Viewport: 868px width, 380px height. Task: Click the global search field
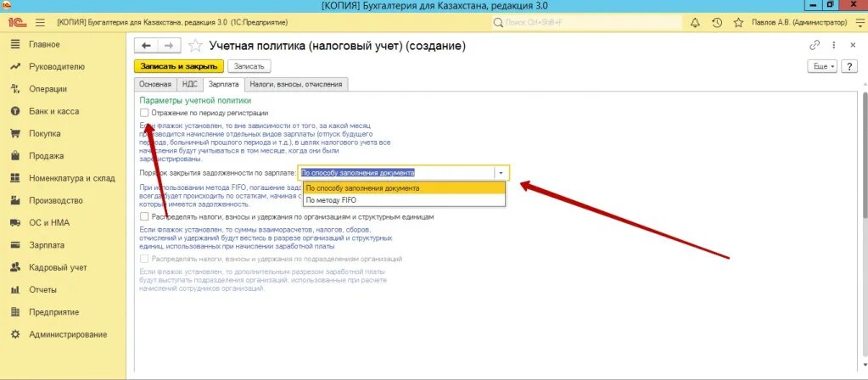tap(587, 23)
